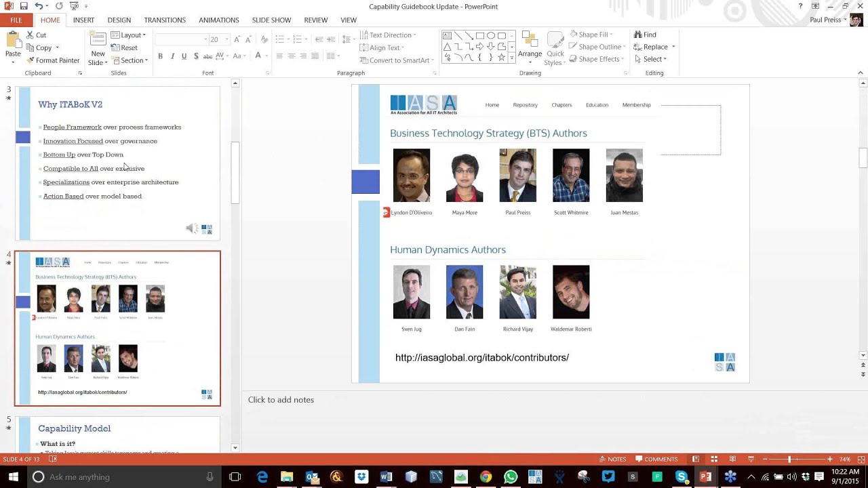The width and height of the screenshot is (868, 488).
Task: Click Shape Effects
Action: click(x=595, y=59)
